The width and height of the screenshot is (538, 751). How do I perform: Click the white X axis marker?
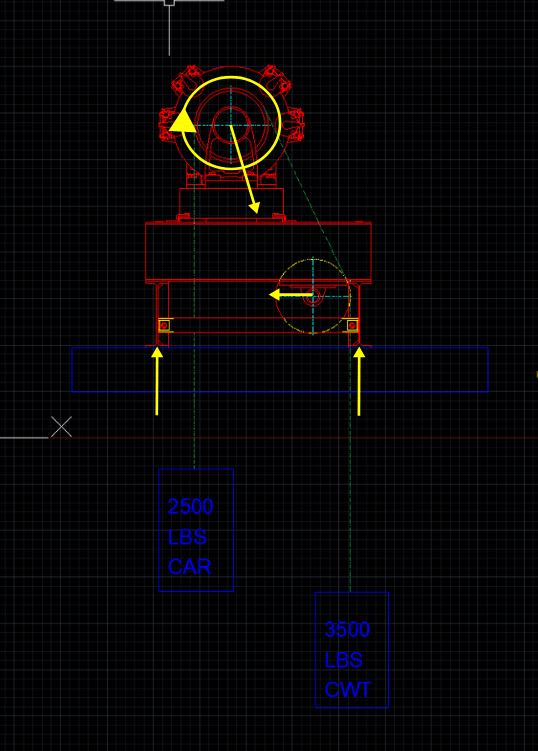(61, 427)
